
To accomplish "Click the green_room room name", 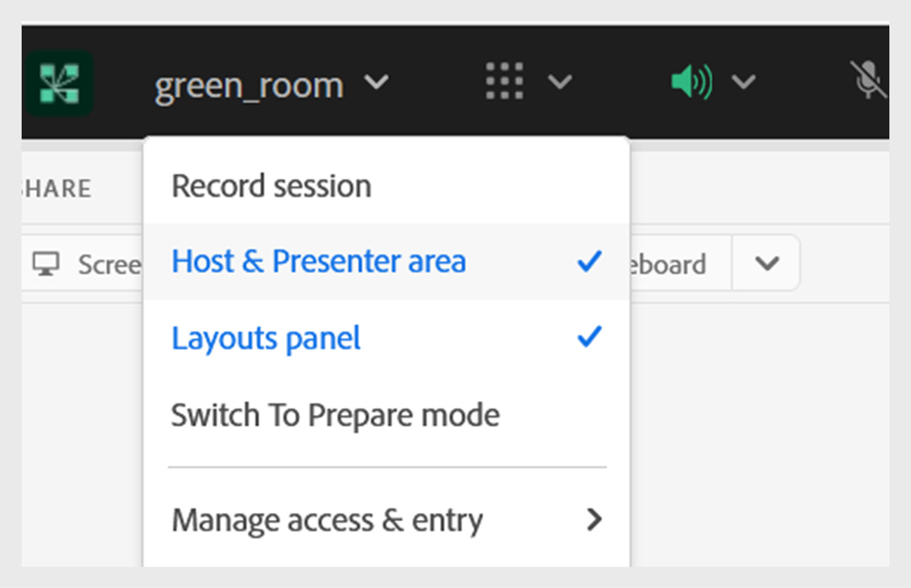I will click(x=249, y=86).
